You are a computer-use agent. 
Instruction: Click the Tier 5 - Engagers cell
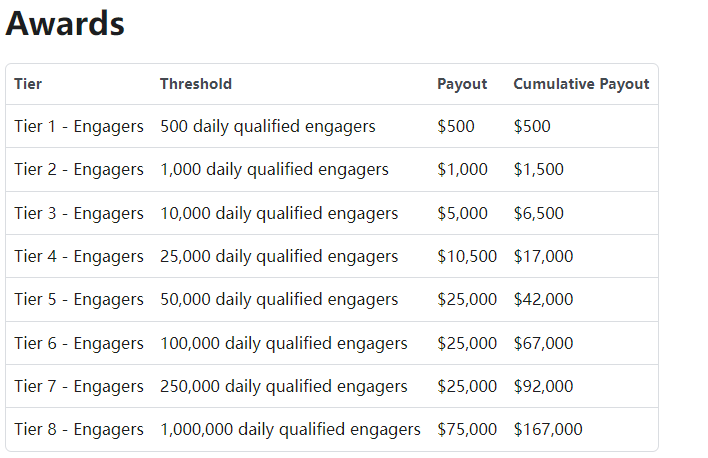(x=79, y=300)
